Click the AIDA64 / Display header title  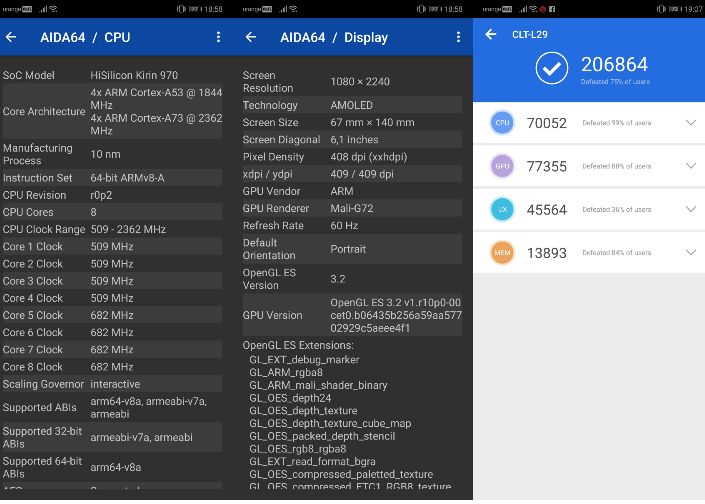pos(333,37)
